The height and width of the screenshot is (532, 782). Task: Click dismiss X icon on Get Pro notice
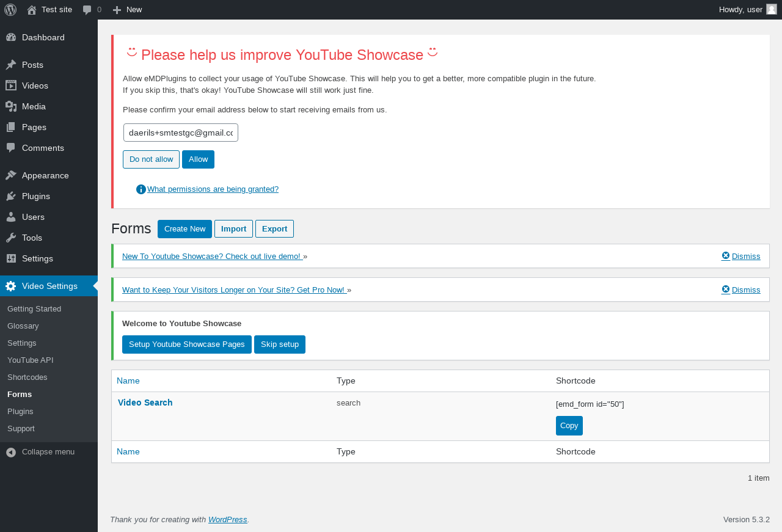[x=726, y=290]
